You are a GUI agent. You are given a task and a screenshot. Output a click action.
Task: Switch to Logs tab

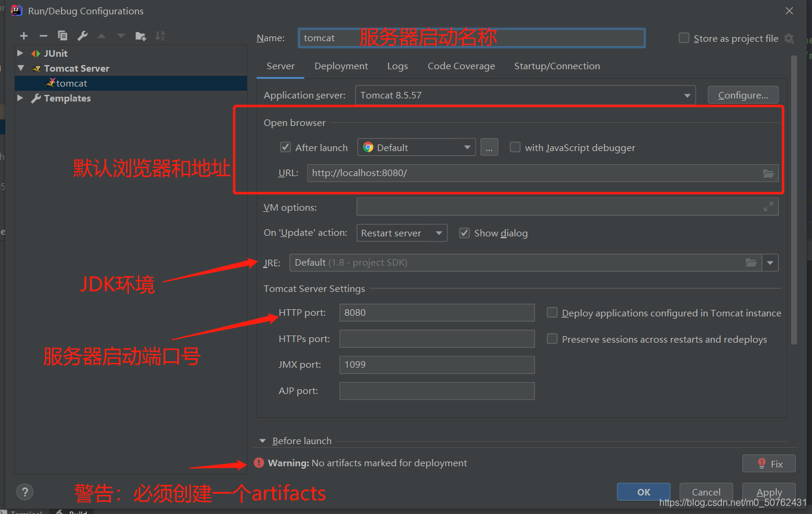tap(397, 66)
